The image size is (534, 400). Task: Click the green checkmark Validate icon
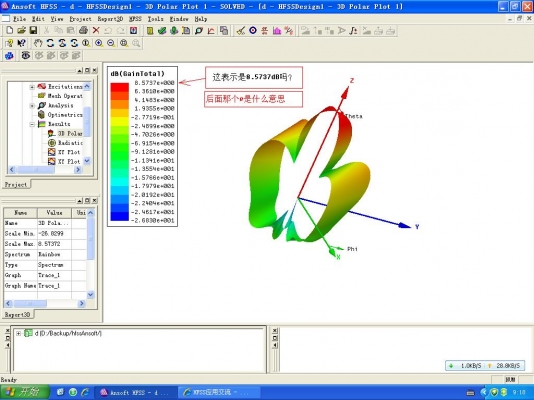162,31
